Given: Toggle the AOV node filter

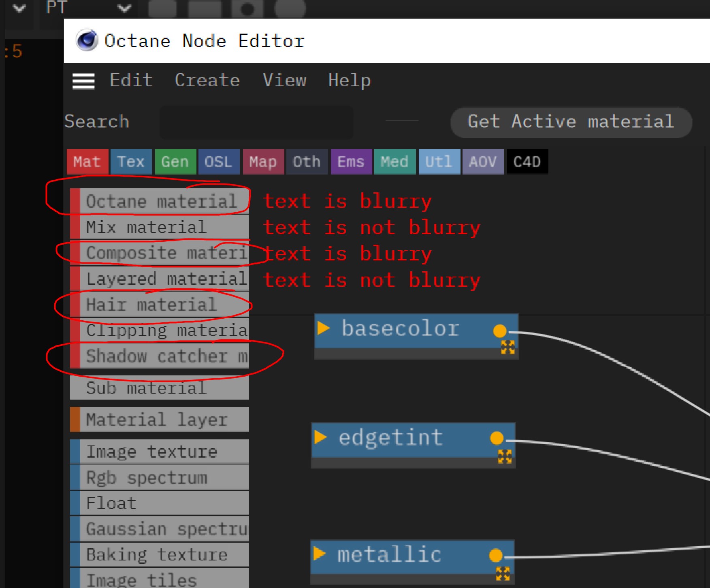Looking at the screenshot, I should [483, 162].
